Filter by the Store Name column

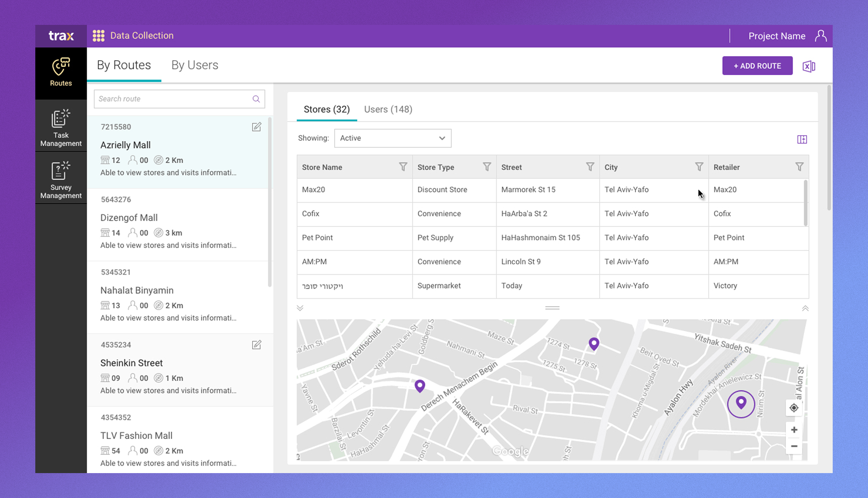(x=403, y=167)
